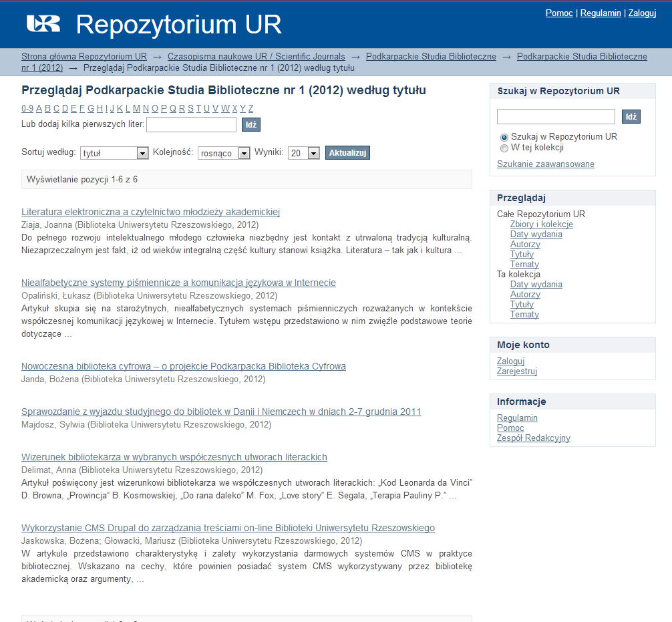Open 'Nowoczesna biblioteka cyfrowa' article
The height and width of the screenshot is (622, 672).
tap(184, 367)
